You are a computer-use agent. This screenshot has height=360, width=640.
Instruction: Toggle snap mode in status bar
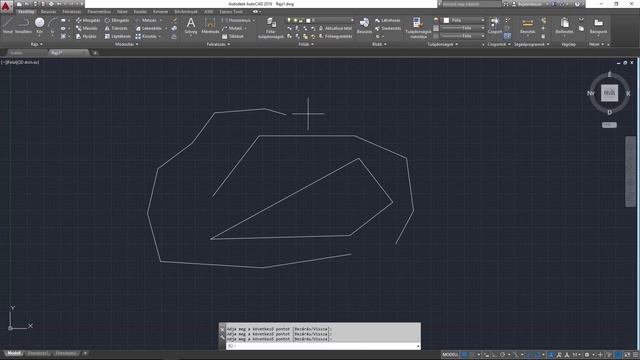[x=473, y=355]
